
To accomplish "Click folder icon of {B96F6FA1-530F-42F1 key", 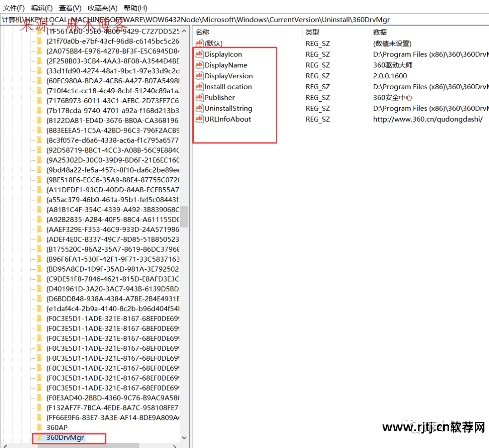I will (39, 259).
